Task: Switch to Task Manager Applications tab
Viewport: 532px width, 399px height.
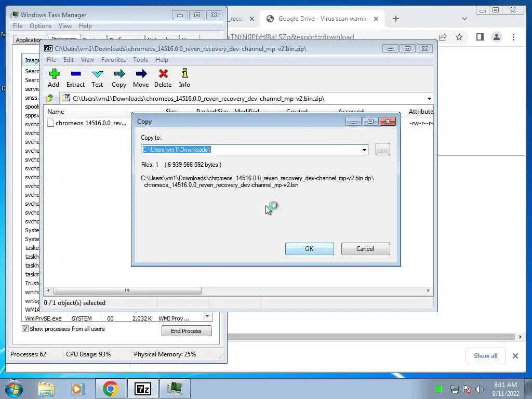Action: point(27,39)
